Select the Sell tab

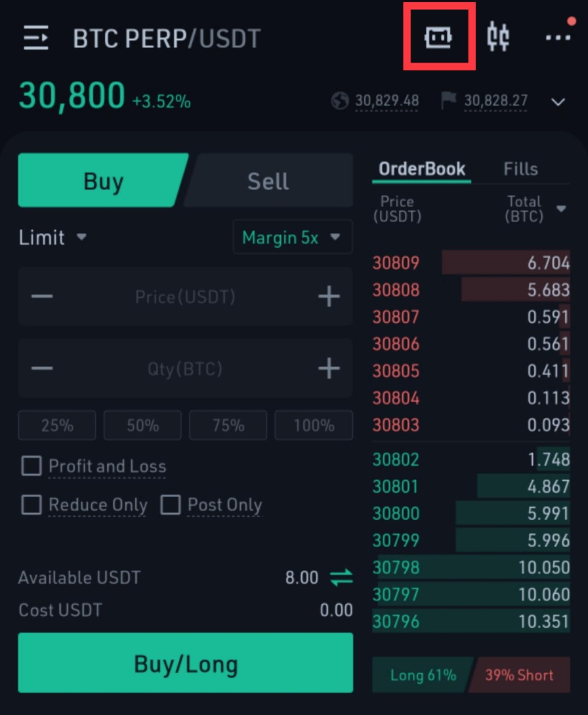[268, 181]
